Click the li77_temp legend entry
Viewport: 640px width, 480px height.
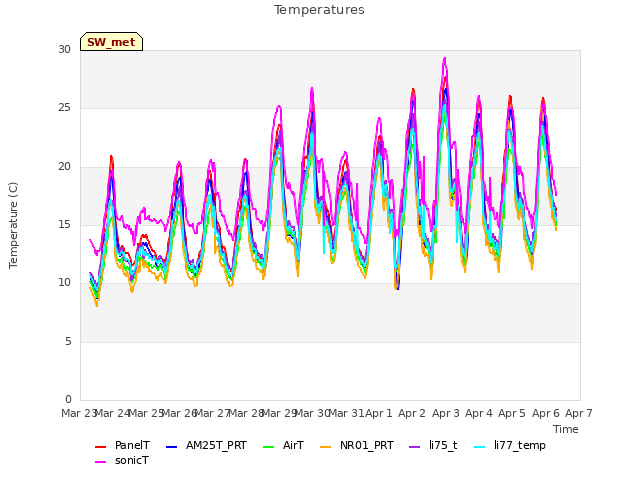(x=510, y=445)
